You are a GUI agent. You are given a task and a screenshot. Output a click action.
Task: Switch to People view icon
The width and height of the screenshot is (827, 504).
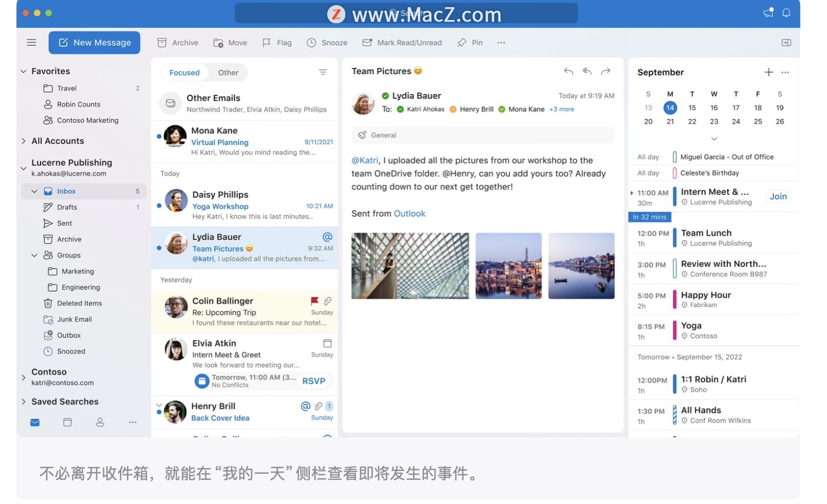point(100,422)
